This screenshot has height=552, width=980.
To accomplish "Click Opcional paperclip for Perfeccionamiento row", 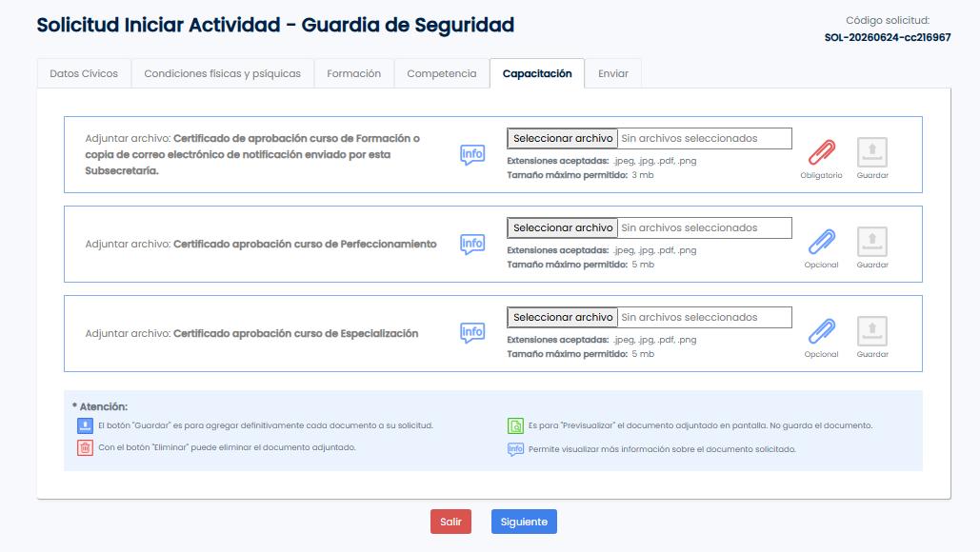I will point(821,242).
